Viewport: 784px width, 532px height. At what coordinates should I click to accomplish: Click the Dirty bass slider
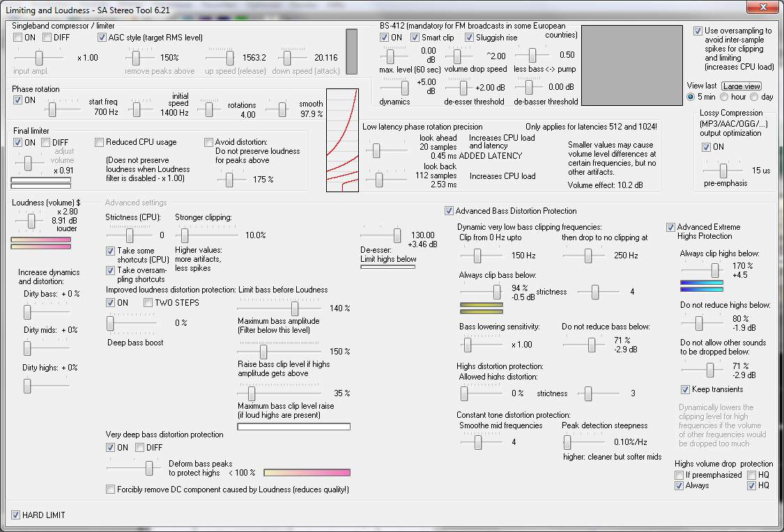[47, 312]
